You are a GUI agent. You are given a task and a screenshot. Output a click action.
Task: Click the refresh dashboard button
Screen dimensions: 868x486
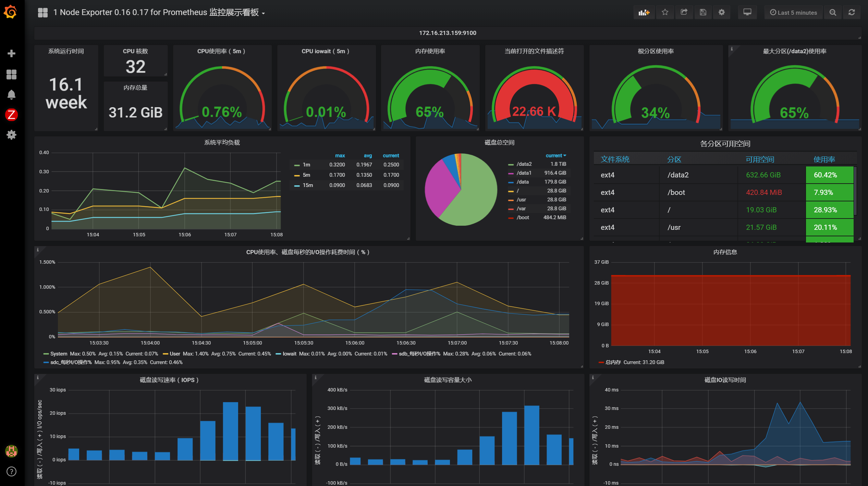point(852,13)
